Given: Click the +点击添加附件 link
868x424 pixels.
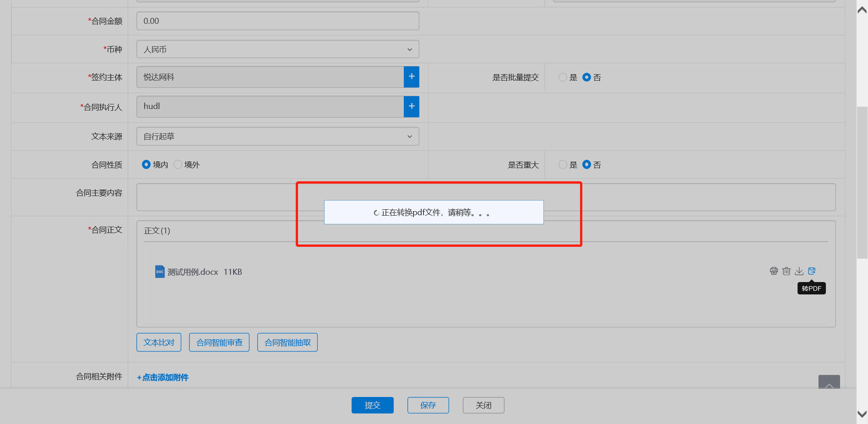Looking at the screenshot, I should pos(163,377).
